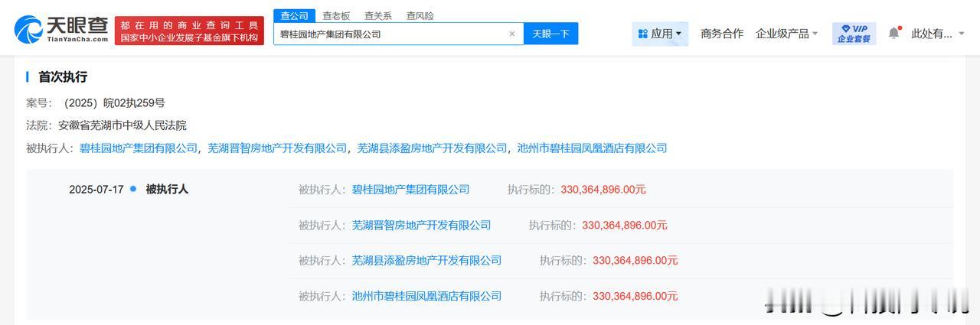Image resolution: width=980 pixels, height=325 pixels.
Task: Click the red 国家中小企业发展子基金 banner
Action: click(x=189, y=31)
